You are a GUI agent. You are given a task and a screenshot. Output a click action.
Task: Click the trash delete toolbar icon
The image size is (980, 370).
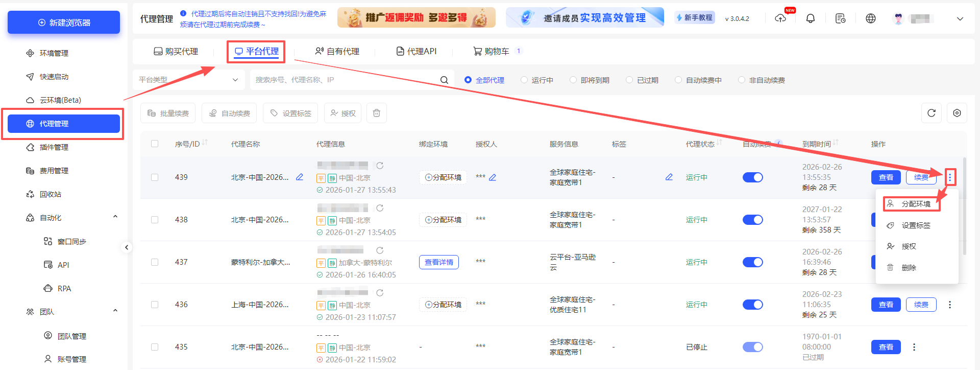coord(376,113)
